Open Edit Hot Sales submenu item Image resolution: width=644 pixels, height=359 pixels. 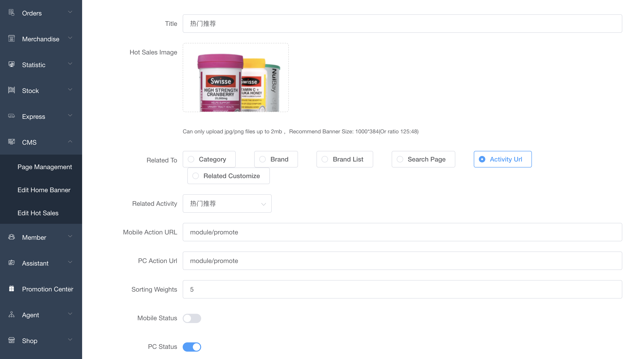[38, 213]
